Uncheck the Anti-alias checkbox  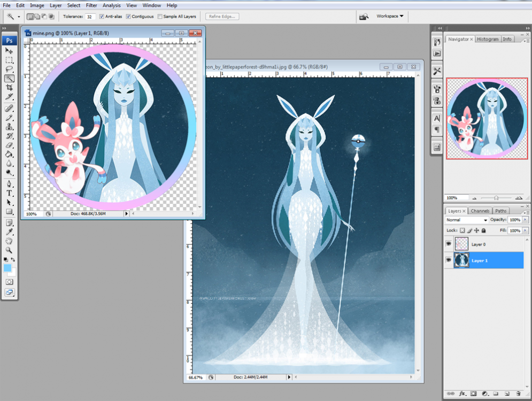coord(102,17)
